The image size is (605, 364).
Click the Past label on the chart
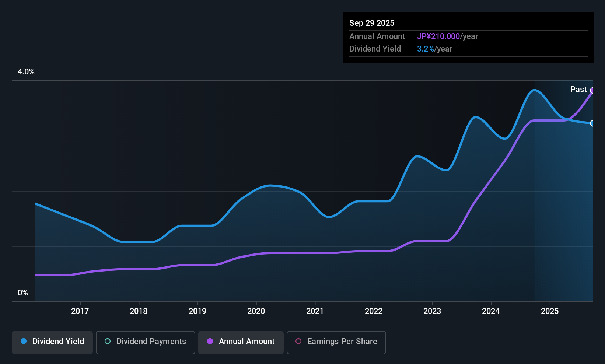(578, 89)
